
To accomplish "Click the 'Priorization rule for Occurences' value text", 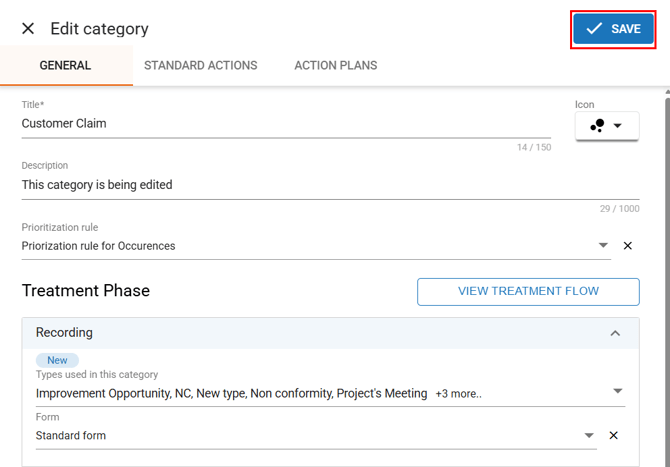I will pyautogui.click(x=98, y=246).
